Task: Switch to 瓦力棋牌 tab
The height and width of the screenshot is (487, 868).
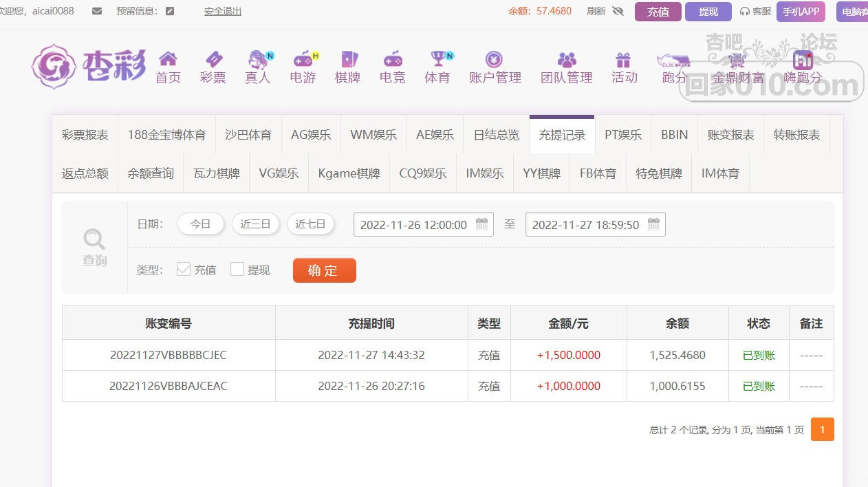Action: (x=217, y=173)
